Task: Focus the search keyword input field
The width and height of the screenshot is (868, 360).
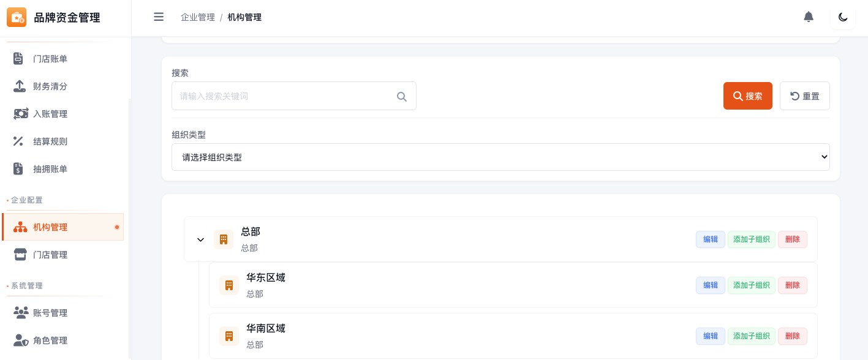Action: coord(285,96)
